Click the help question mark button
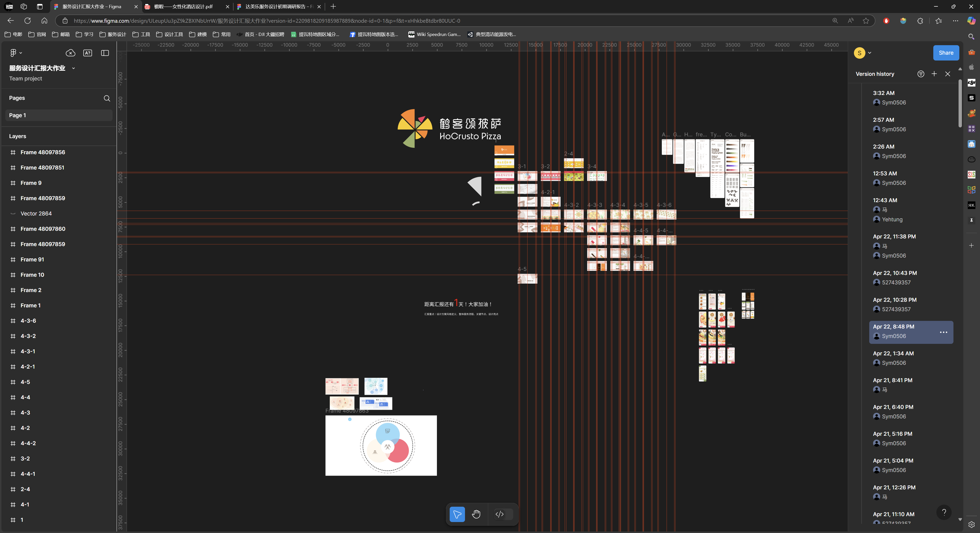 [944, 512]
